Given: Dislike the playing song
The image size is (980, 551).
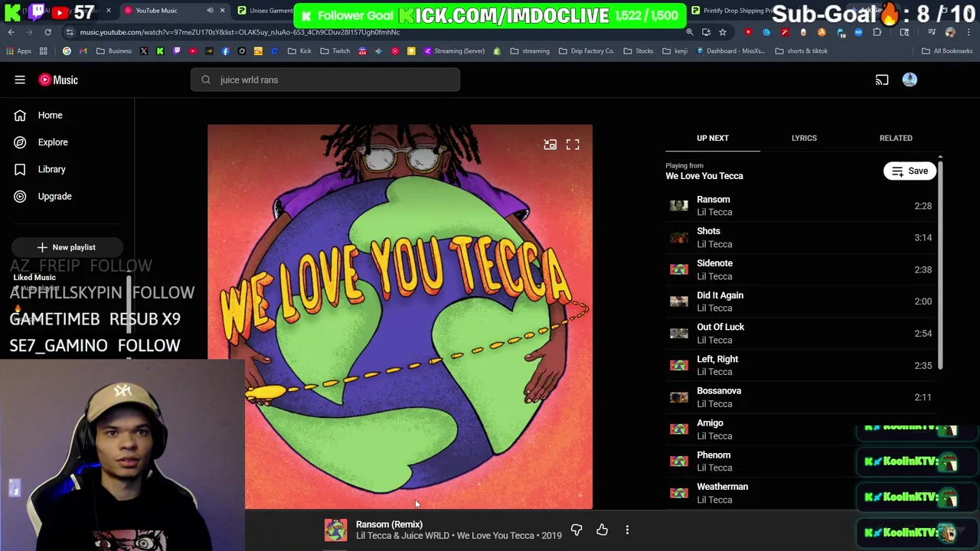Looking at the screenshot, I should (577, 530).
